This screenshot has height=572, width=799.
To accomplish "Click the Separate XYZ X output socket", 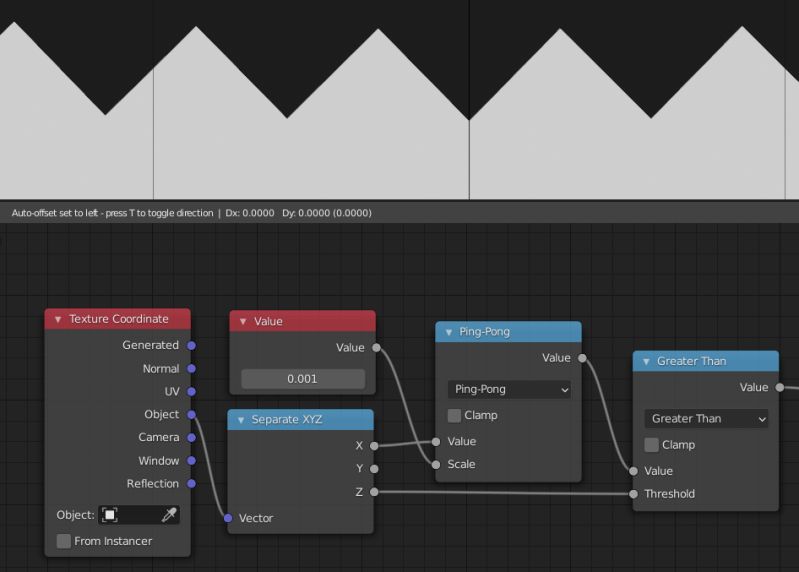I will (x=374, y=446).
